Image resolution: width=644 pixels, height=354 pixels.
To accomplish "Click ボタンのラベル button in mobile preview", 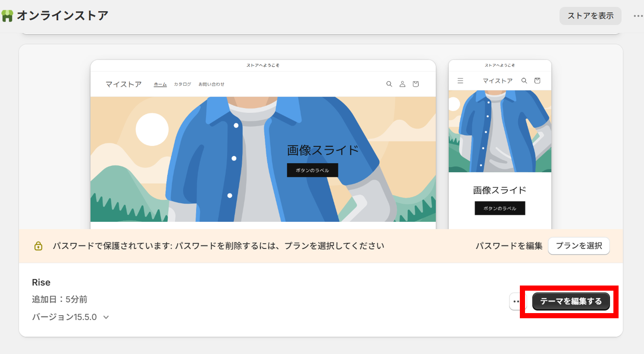I will pyautogui.click(x=500, y=208).
